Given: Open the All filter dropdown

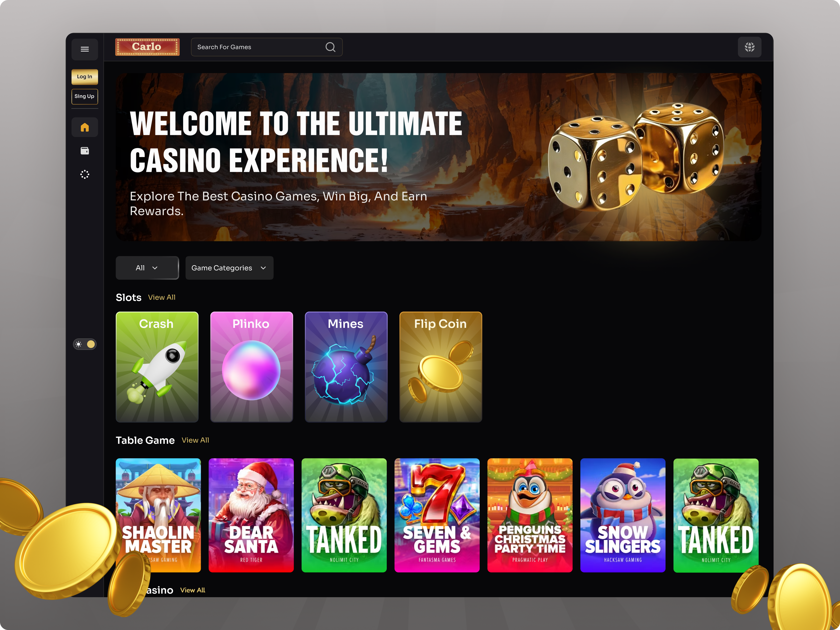Looking at the screenshot, I should pos(147,268).
